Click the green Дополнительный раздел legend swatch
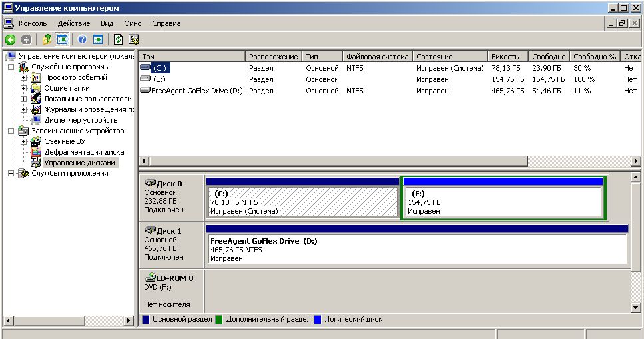Screen dimensions: 644x339 pyautogui.click(x=218, y=319)
